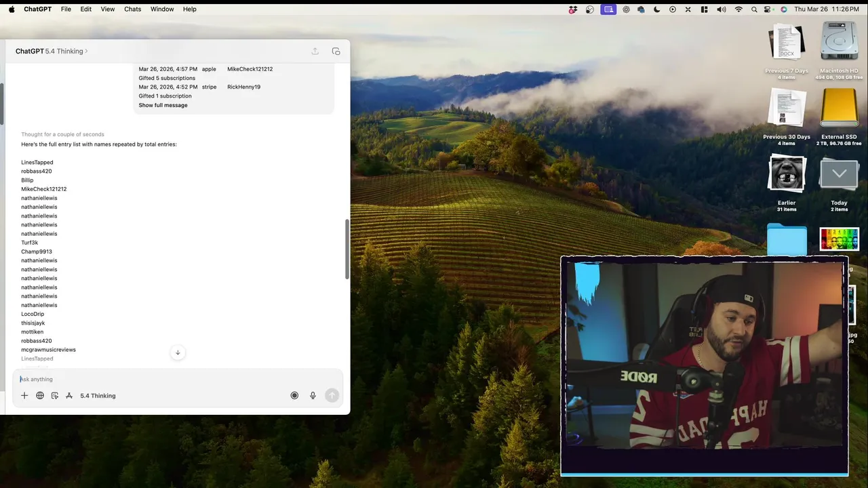Open the volume control in menu bar
Viewport: 868px width, 488px height.
tap(721, 9)
